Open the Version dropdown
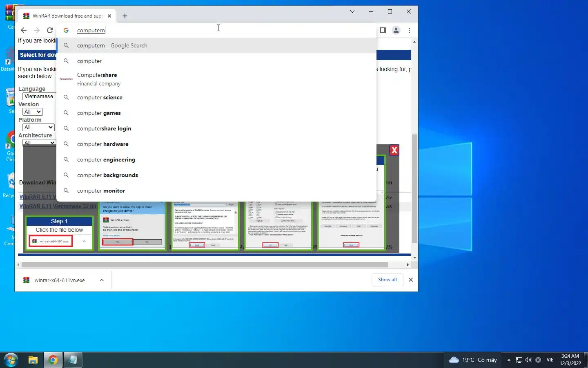The height and width of the screenshot is (368, 588). [33, 112]
